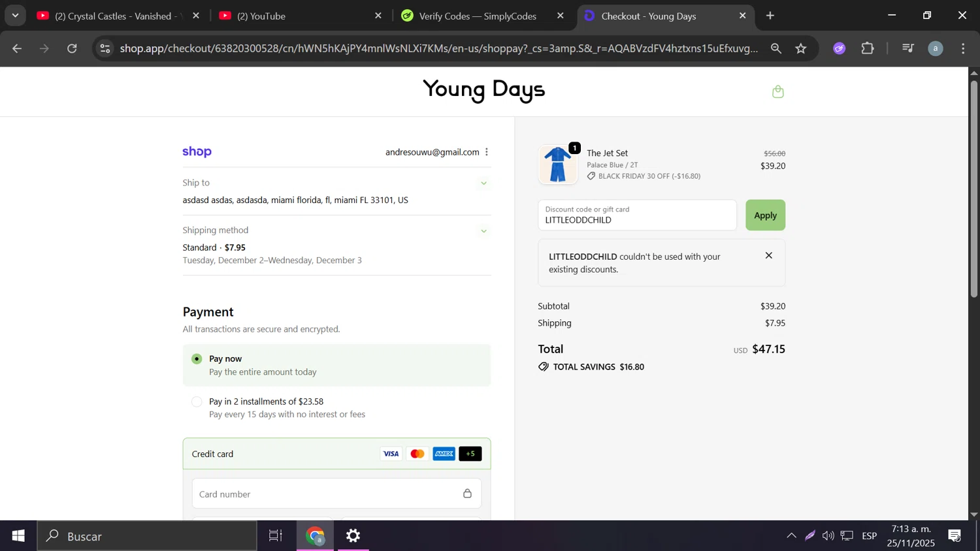Expand the Ship to section chevron
The height and width of the screenshot is (551, 980).
tap(484, 183)
